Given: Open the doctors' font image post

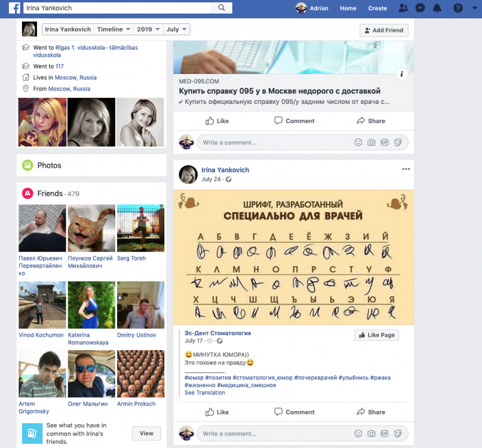Looking at the screenshot, I should pyautogui.click(x=293, y=257).
